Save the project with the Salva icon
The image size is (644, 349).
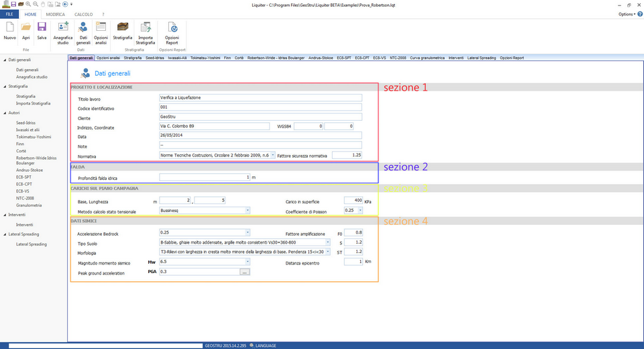click(x=42, y=30)
